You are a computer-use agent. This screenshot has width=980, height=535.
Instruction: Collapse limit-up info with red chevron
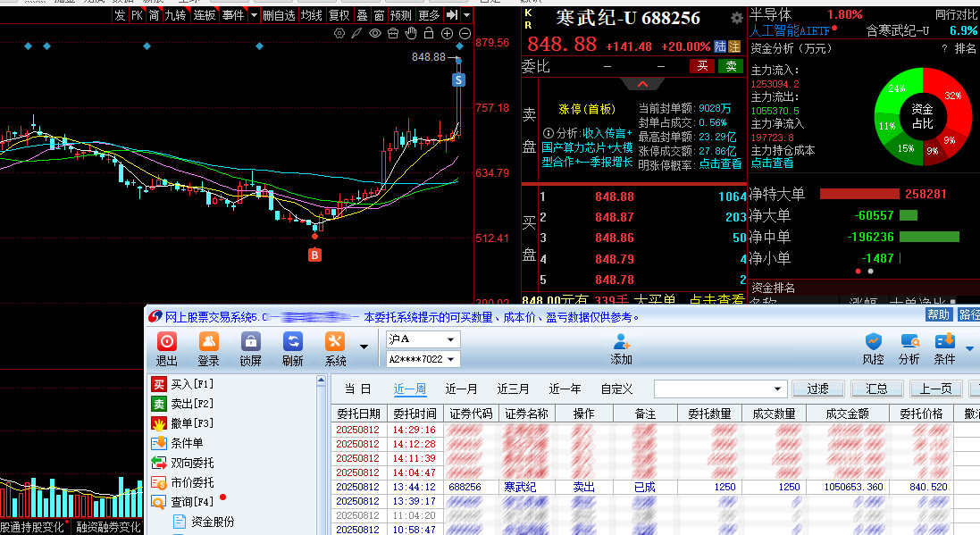coord(642,84)
